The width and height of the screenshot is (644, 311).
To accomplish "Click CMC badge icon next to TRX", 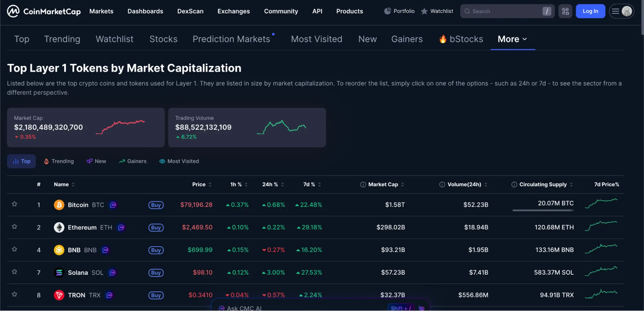I will tap(109, 295).
